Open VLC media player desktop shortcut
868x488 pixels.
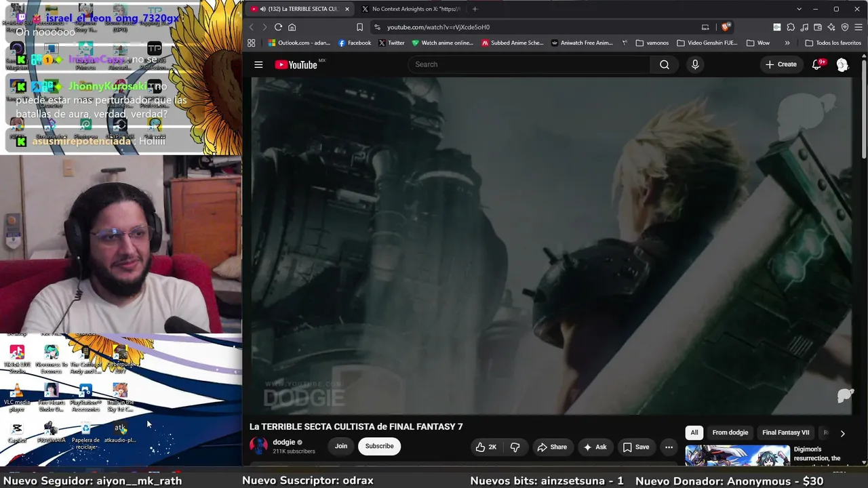(17, 398)
